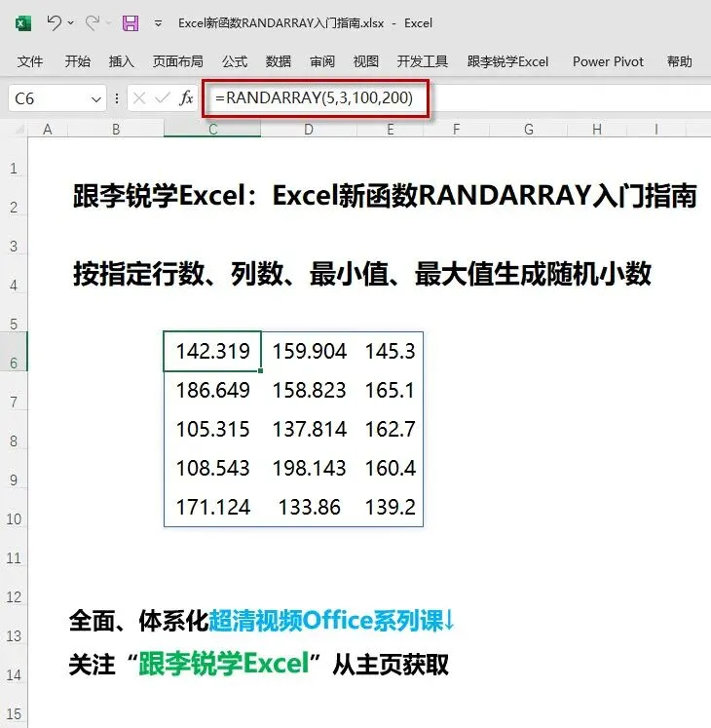Screen dimensions: 711x728
Task: Select cell containing 158.823
Action: click(x=309, y=391)
